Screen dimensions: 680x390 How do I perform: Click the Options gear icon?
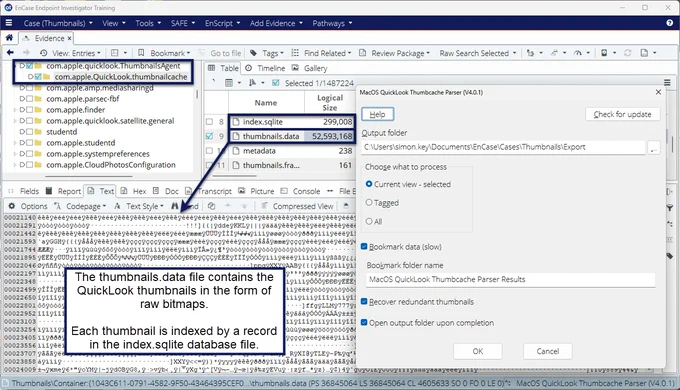click(12, 206)
